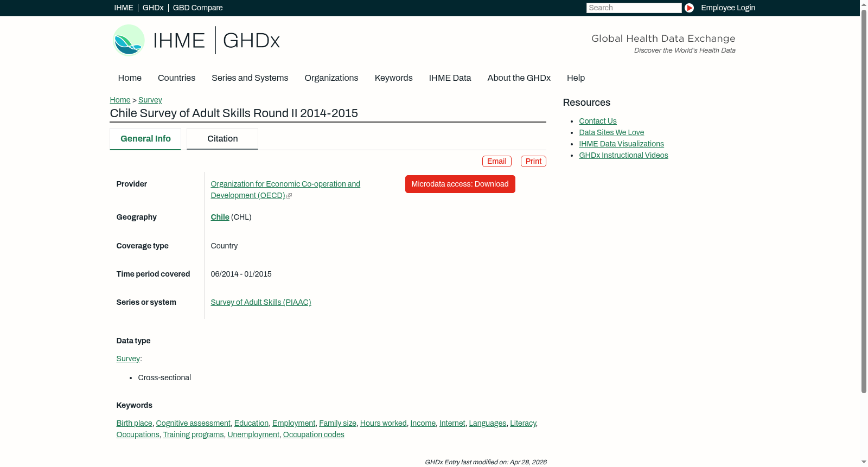Click the Hours worked keyword
Viewport: 868px width, 467px height.
384,423
